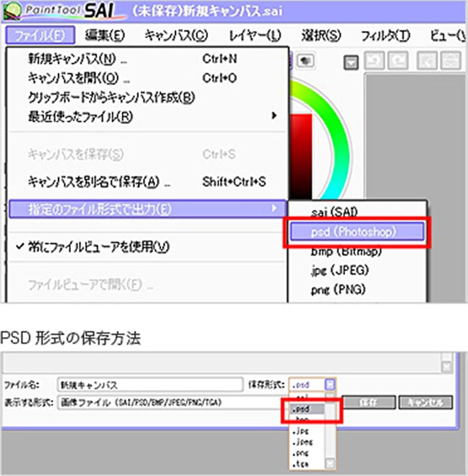Click file list scrollbar down arrow in dialog
The image size is (468, 476).
coord(447,366)
